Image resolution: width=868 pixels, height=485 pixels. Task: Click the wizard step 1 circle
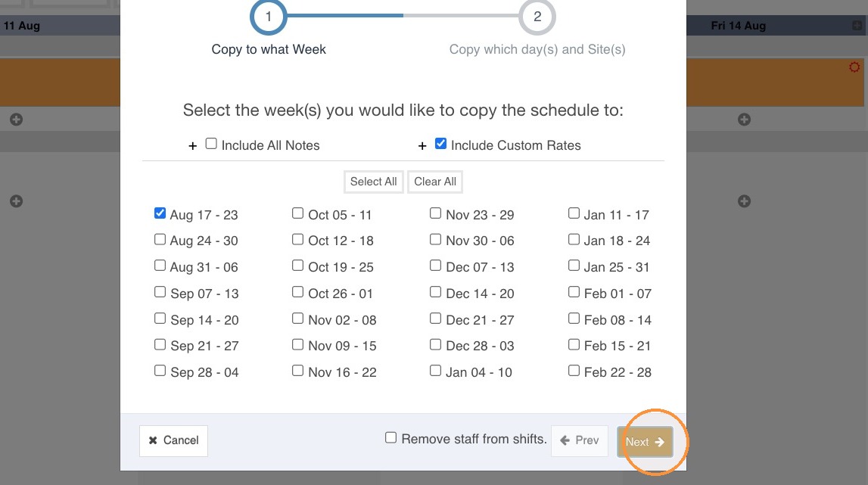pyautogui.click(x=269, y=17)
